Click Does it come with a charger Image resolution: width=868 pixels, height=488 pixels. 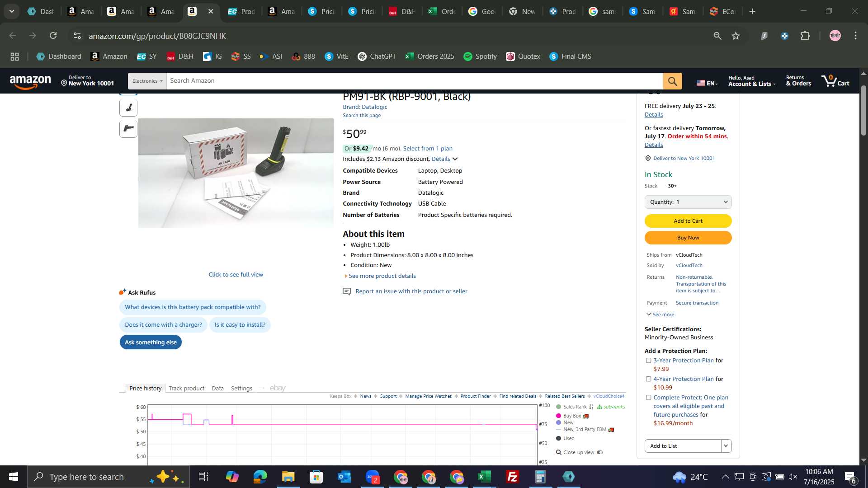163,325
